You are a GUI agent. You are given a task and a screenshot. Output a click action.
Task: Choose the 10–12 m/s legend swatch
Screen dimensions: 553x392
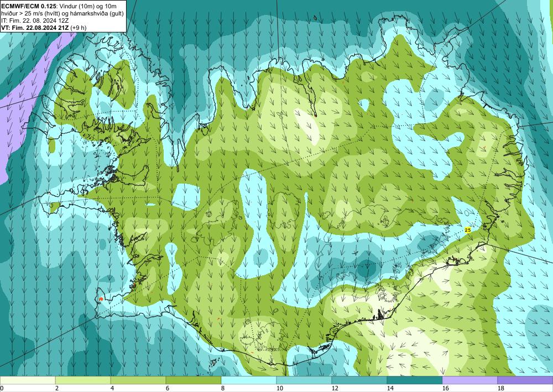(x=304, y=380)
